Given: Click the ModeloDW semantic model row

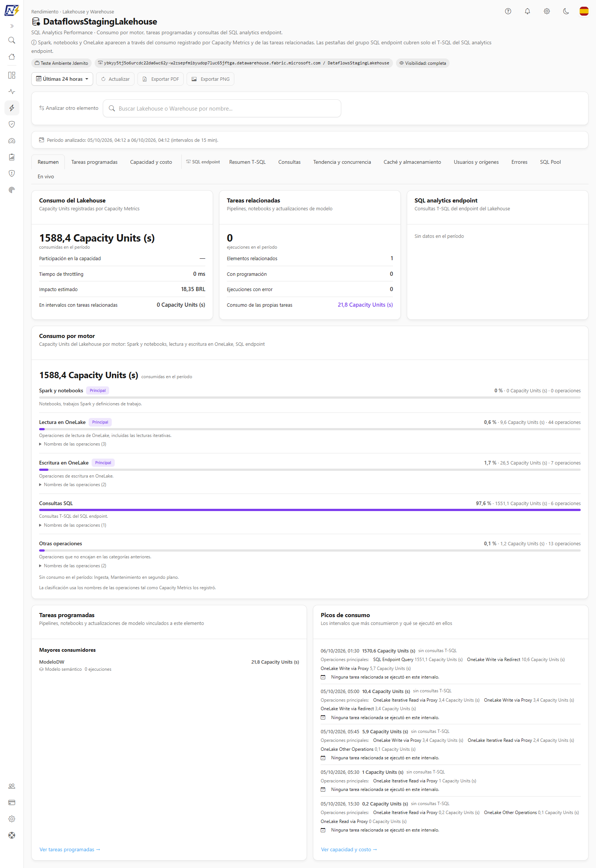Looking at the screenshot, I should click(169, 665).
